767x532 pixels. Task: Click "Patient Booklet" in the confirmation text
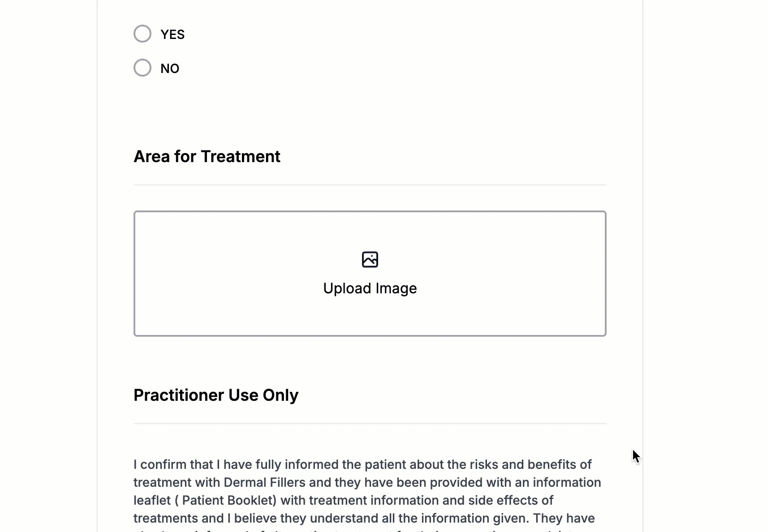click(229, 501)
